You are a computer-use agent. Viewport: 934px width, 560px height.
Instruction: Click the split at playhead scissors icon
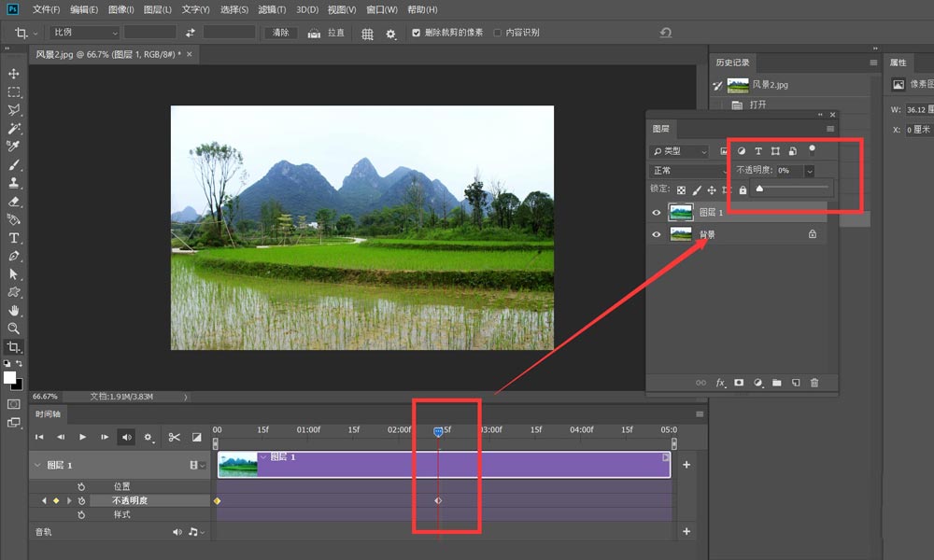pos(174,438)
